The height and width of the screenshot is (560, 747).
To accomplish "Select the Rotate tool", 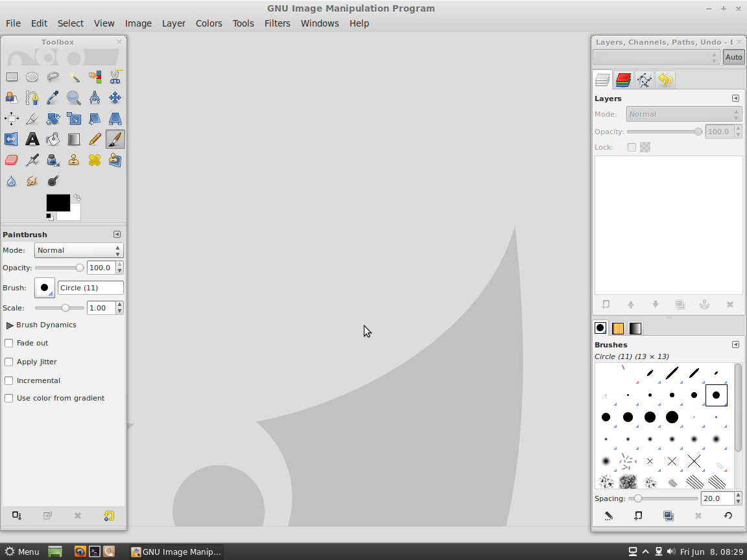I will pos(53,119).
